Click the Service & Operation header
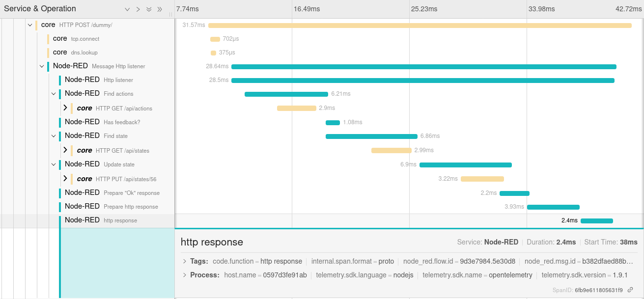The width and height of the screenshot is (644, 299). click(40, 9)
